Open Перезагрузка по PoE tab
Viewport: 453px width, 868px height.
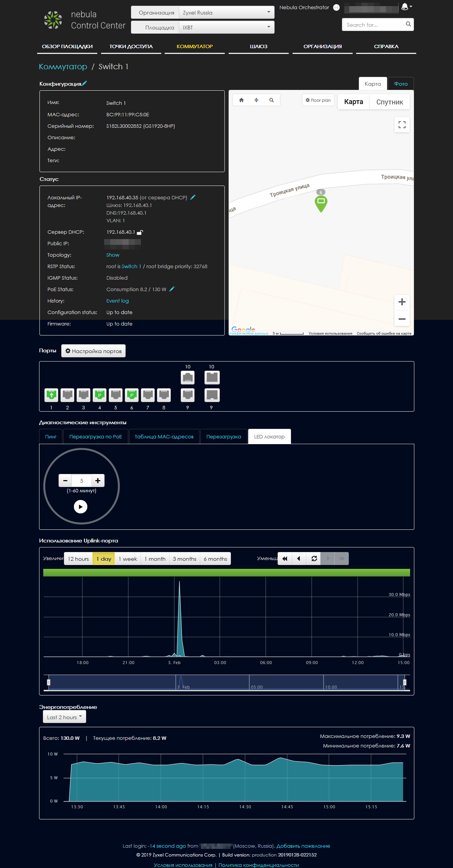coord(96,436)
